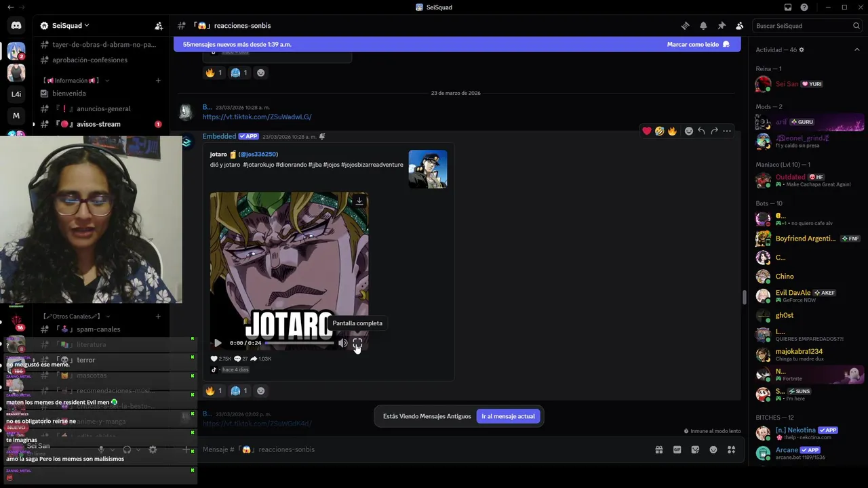Image resolution: width=868 pixels, height=488 pixels.
Task: Toggle cold-face reaction under Jotaro video
Action: (239, 391)
